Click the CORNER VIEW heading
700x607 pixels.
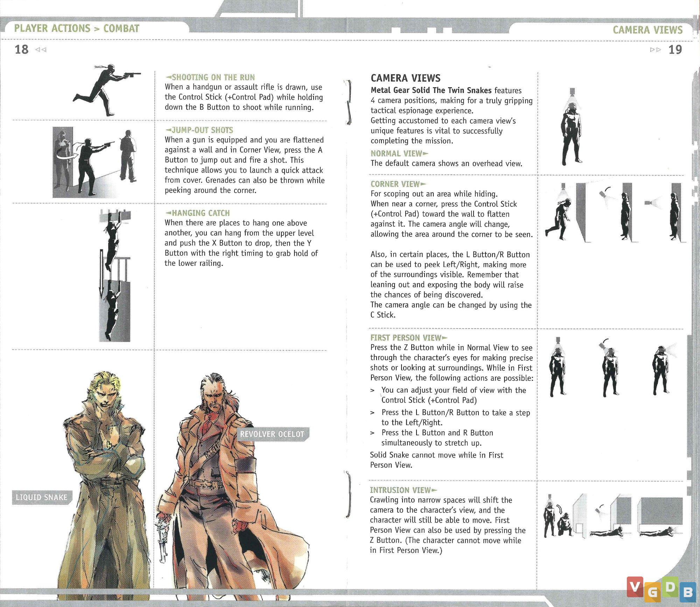pos(398,184)
